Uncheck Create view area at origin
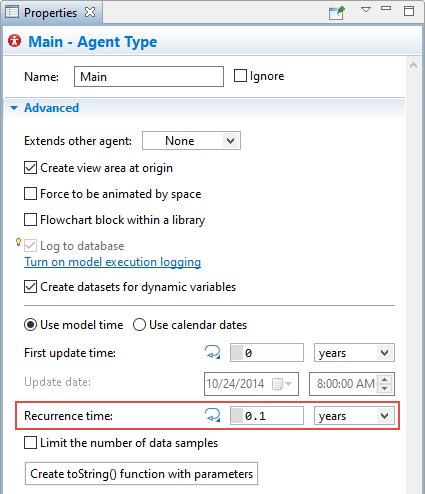 point(30,168)
